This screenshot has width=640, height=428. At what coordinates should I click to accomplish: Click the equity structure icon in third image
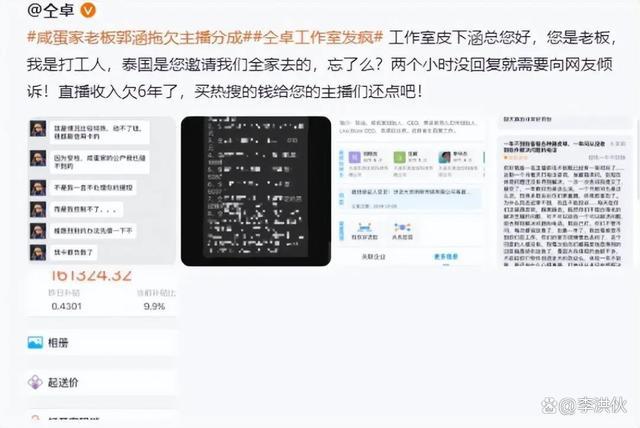(364, 227)
